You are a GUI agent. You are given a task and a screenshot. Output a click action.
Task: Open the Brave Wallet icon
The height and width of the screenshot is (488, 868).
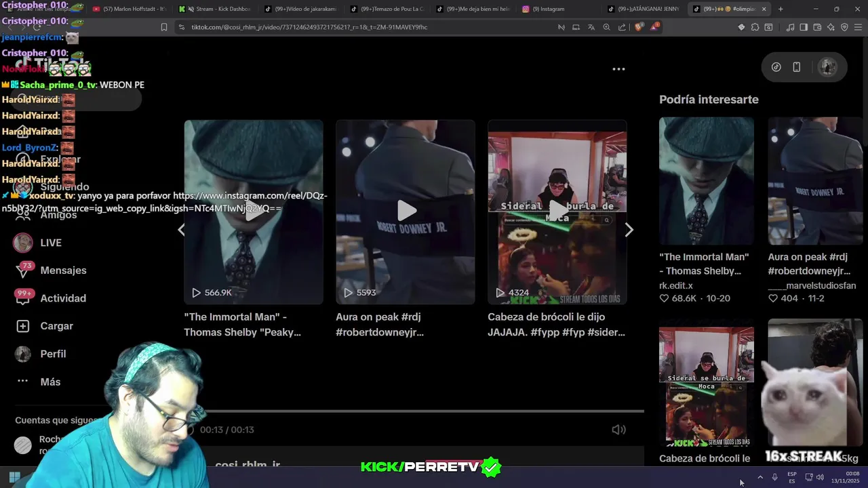click(817, 27)
